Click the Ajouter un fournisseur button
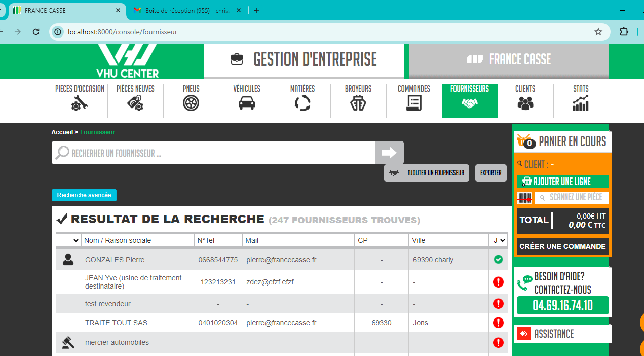644x356 pixels. coord(427,173)
